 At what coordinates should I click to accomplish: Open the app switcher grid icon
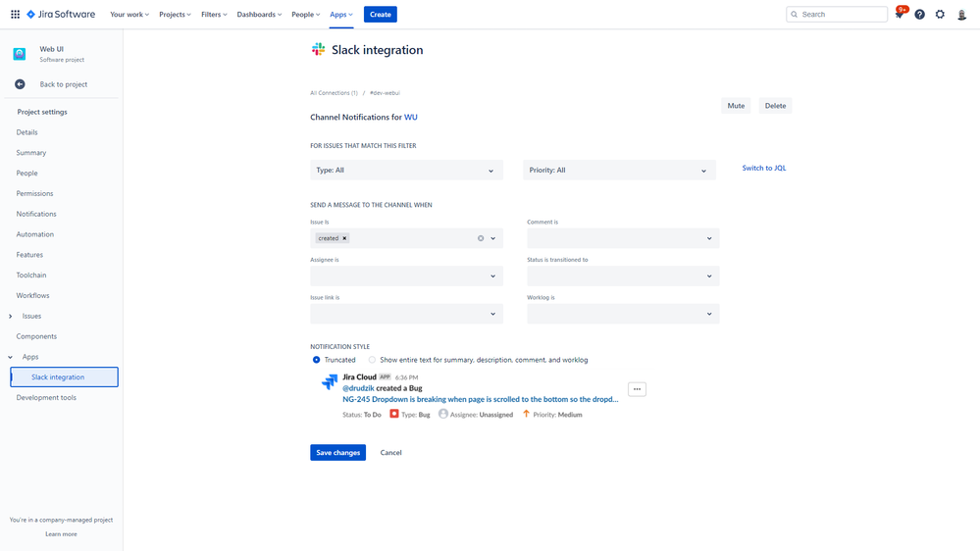pos(15,14)
